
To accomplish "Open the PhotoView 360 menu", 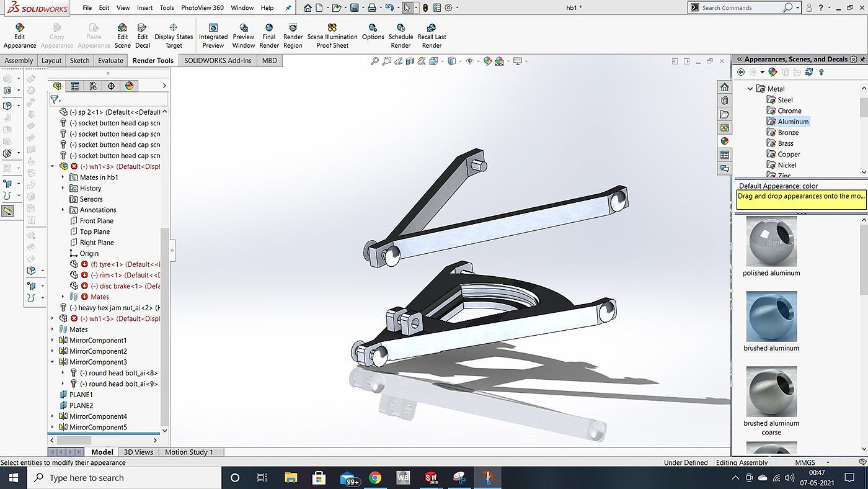I will pyautogui.click(x=202, y=8).
